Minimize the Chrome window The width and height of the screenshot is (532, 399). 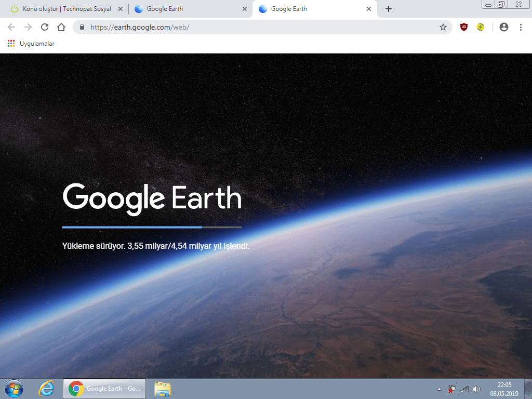[x=488, y=5]
